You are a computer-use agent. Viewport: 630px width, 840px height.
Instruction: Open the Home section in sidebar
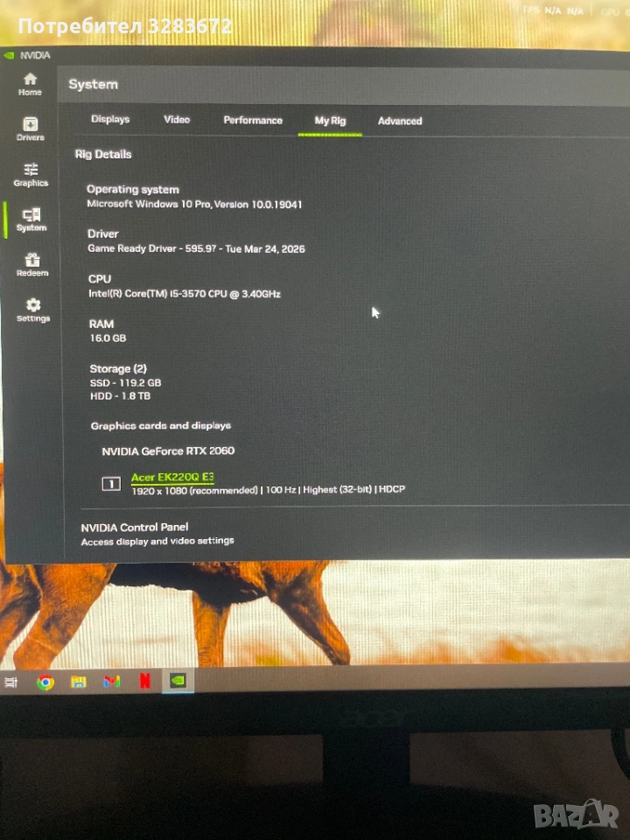(30, 84)
